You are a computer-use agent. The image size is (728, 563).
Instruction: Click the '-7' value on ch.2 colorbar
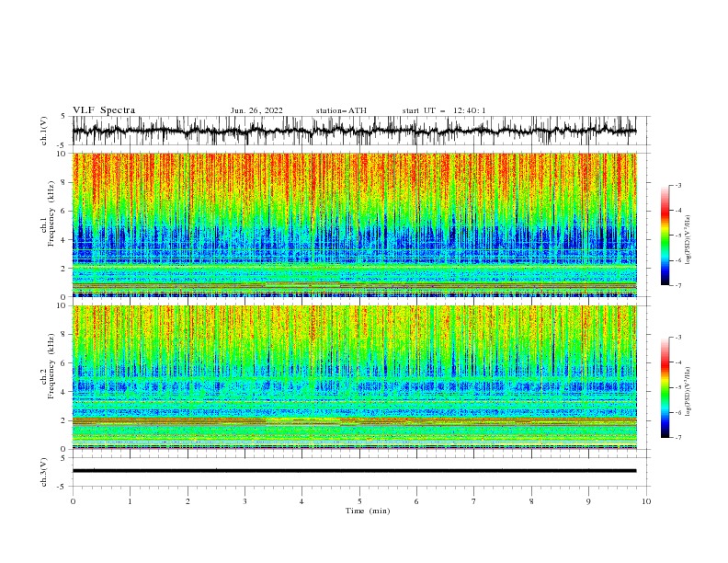click(x=677, y=437)
